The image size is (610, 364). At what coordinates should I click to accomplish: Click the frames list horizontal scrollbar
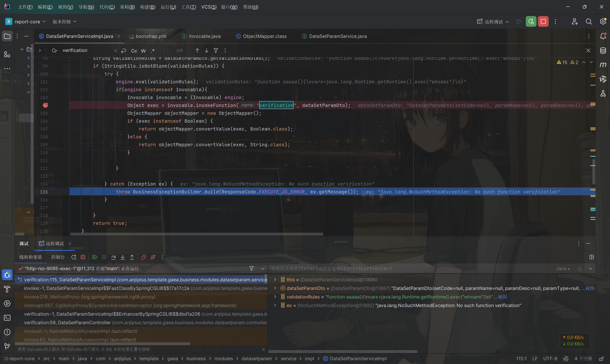(102, 344)
